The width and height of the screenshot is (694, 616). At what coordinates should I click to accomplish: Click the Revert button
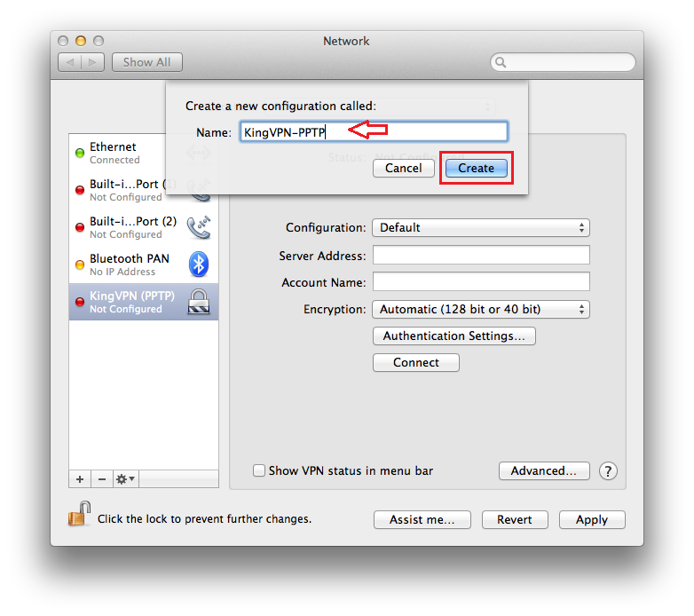(x=515, y=519)
